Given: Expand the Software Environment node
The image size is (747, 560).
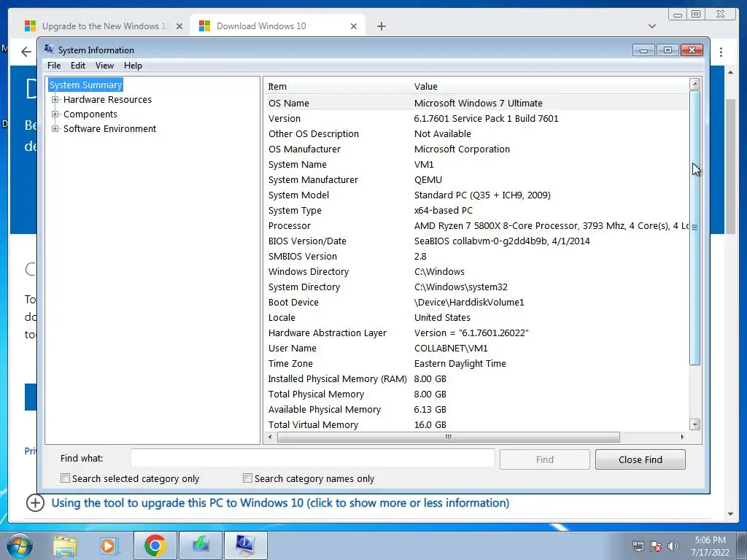Looking at the screenshot, I should coord(55,128).
